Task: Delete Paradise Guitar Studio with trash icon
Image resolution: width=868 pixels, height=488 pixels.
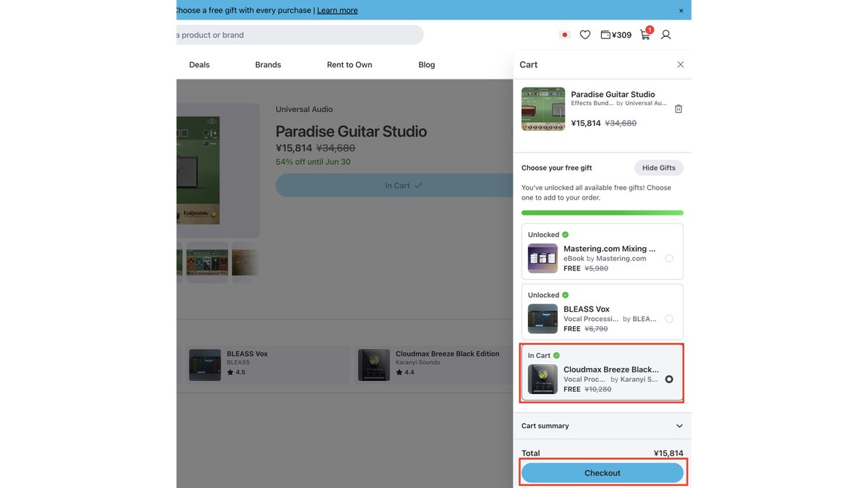Action: [x=678, y=108]
